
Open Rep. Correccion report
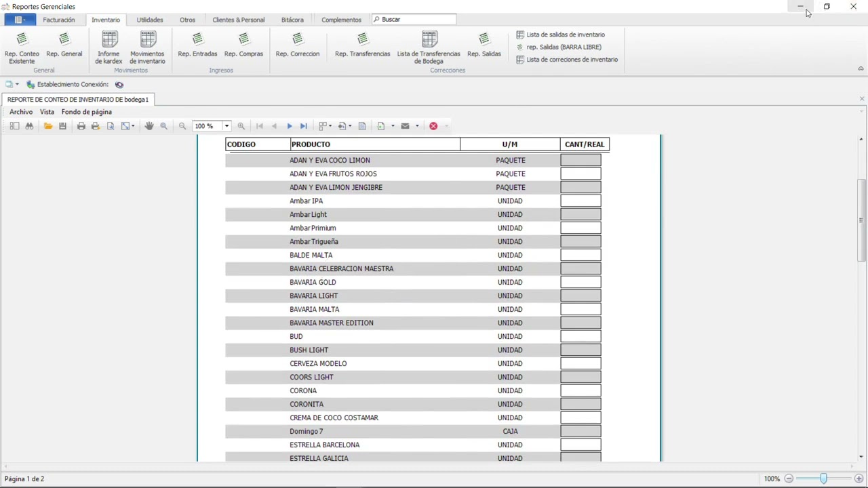pyautogui.click(x=297, y=45)
